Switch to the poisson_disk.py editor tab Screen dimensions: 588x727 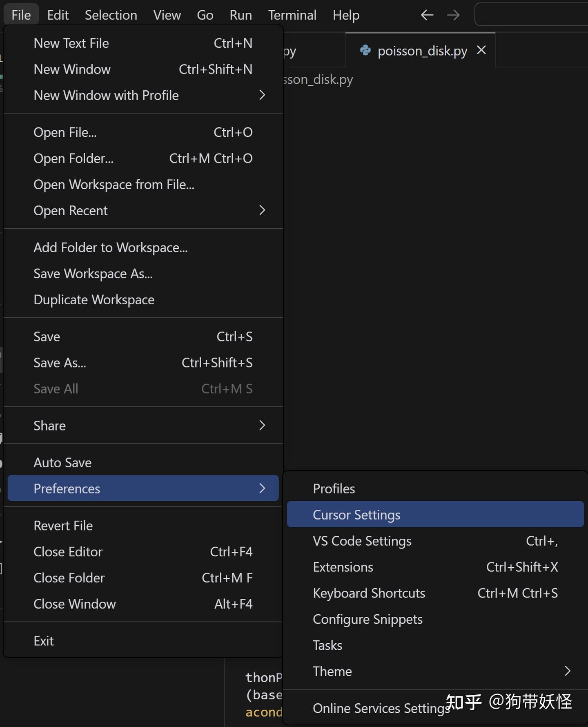[422, 51]
